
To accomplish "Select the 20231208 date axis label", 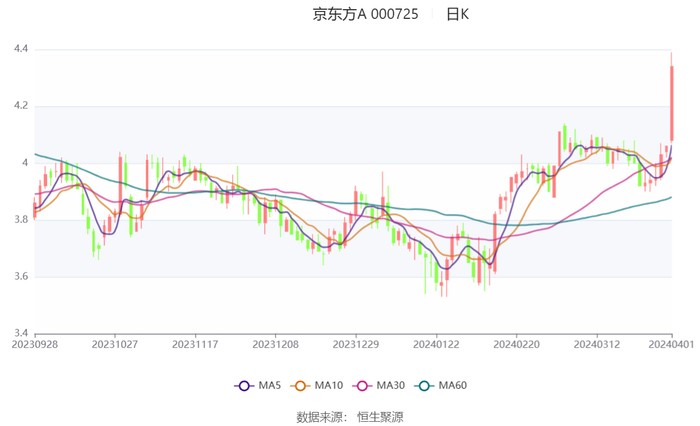I will click(275, 343).
